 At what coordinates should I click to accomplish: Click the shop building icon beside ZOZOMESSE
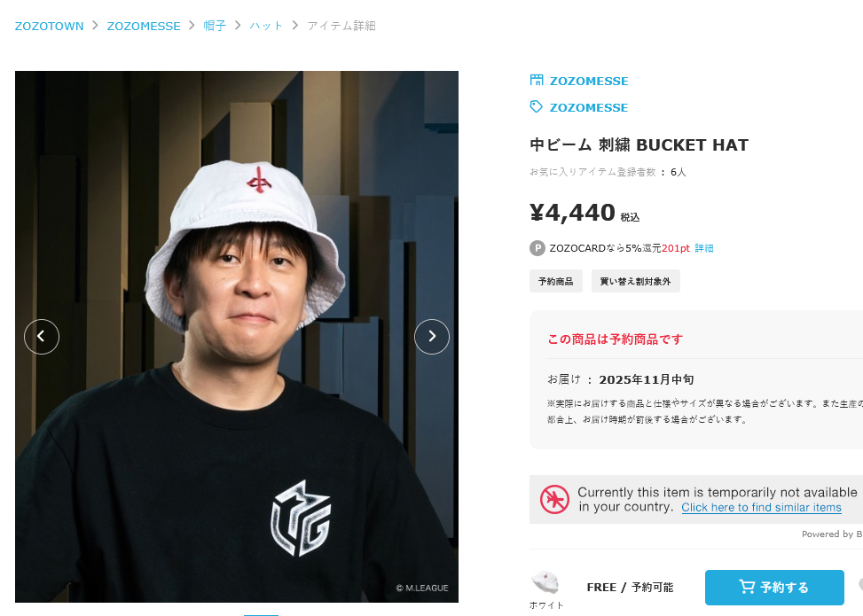pyautogui.click(x=536, y=81)
